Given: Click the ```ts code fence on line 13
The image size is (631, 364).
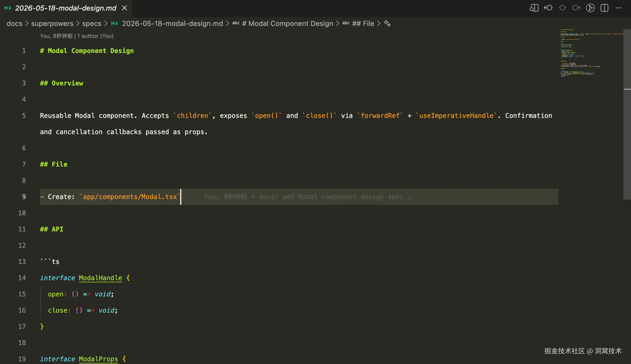Looking at the screenshot, I should coord(50,262).
